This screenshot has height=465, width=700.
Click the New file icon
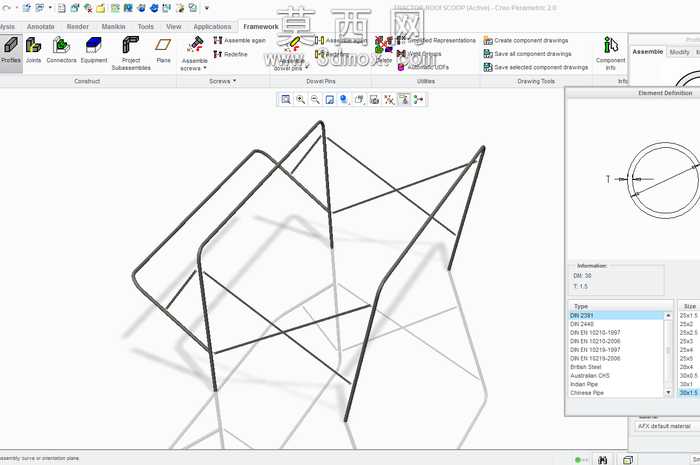62,8
